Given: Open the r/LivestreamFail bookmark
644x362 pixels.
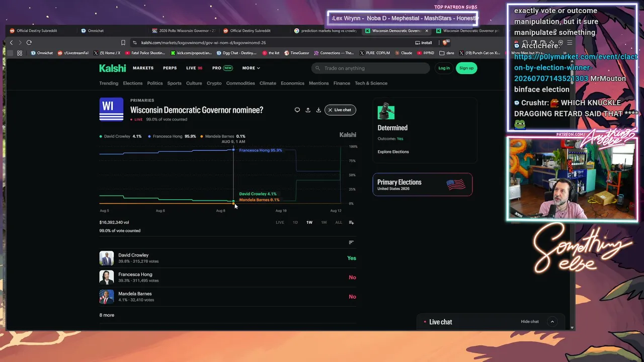Looking at the screenshot, I should pos(73,53).
